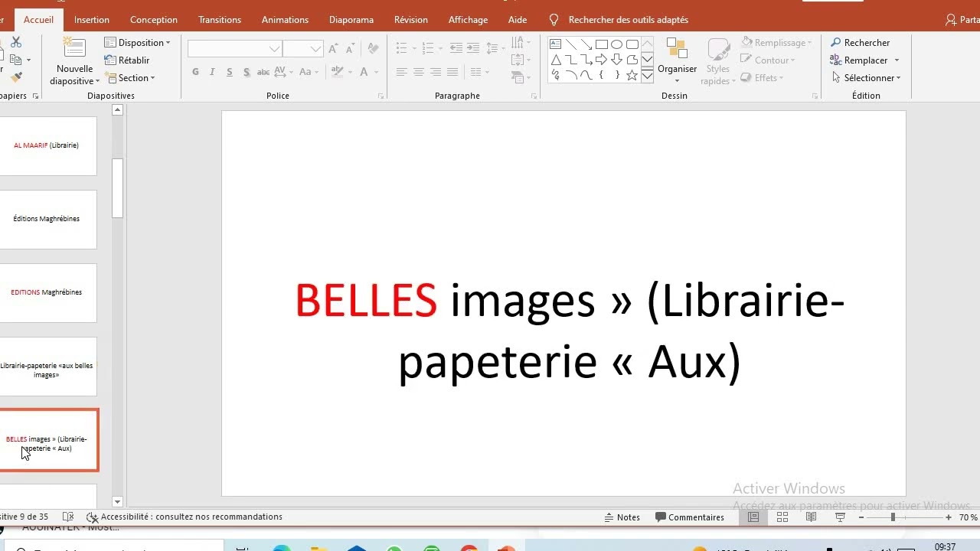Justify text in Paragraphe group
The image size is (980, 551).
[x=452, y=72]
